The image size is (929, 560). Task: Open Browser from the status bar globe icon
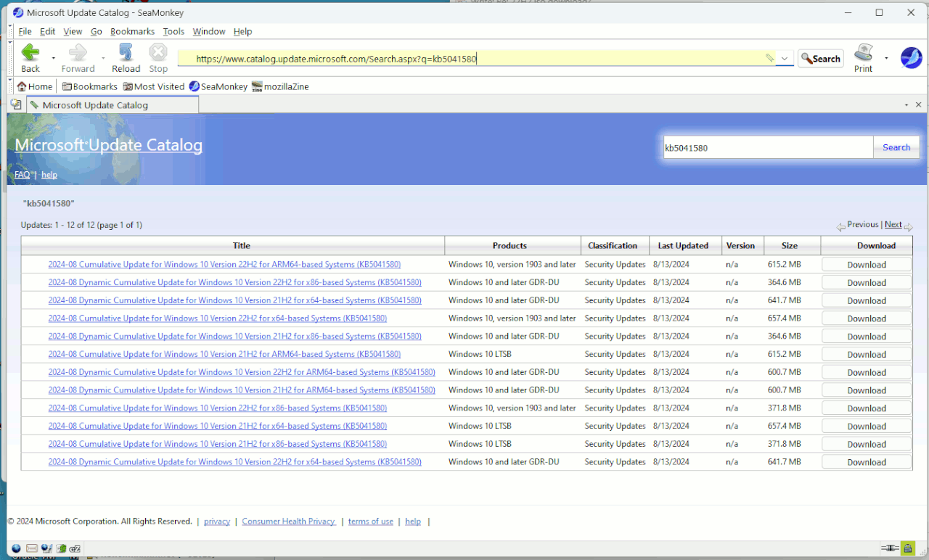(x=16, y=548)
